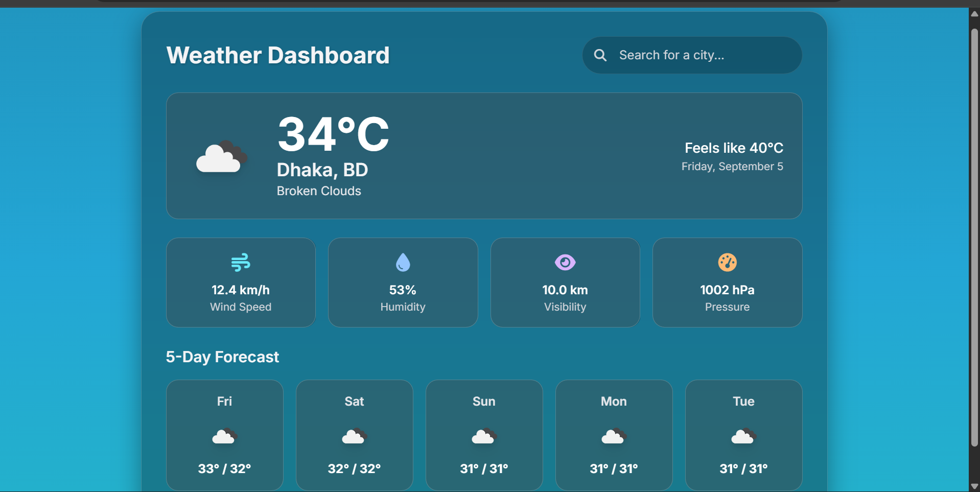Click the cloud icon in Mon forecast
The image size is (980, 492).
(614, 436)
